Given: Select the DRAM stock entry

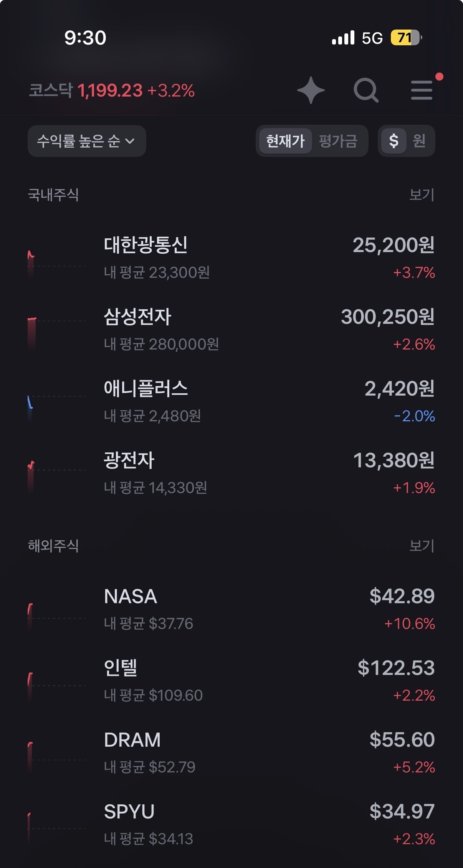Looking at the screenshot, I should coord(231,752).
